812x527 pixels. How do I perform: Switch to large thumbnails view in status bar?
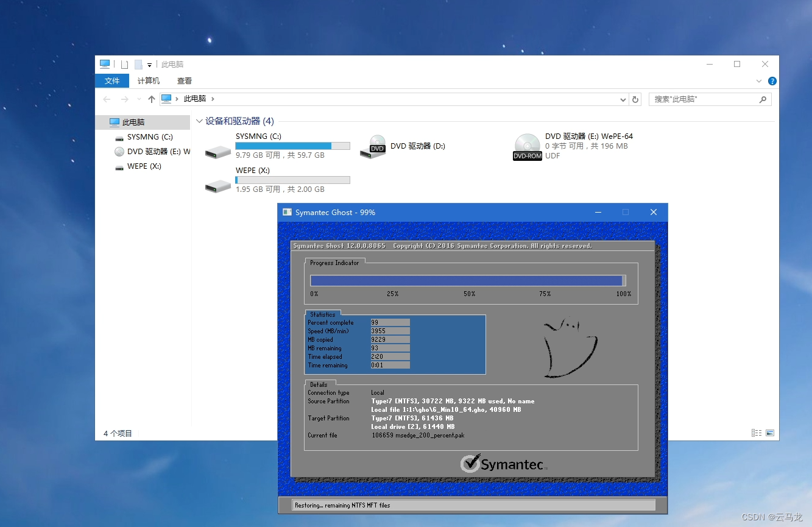(x=769, y=433)
